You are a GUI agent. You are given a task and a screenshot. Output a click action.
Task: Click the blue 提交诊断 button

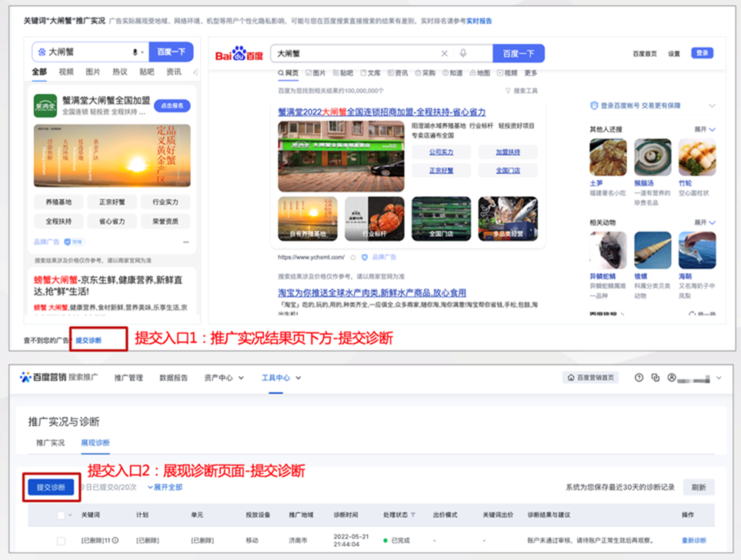click(x=51, y=487)
